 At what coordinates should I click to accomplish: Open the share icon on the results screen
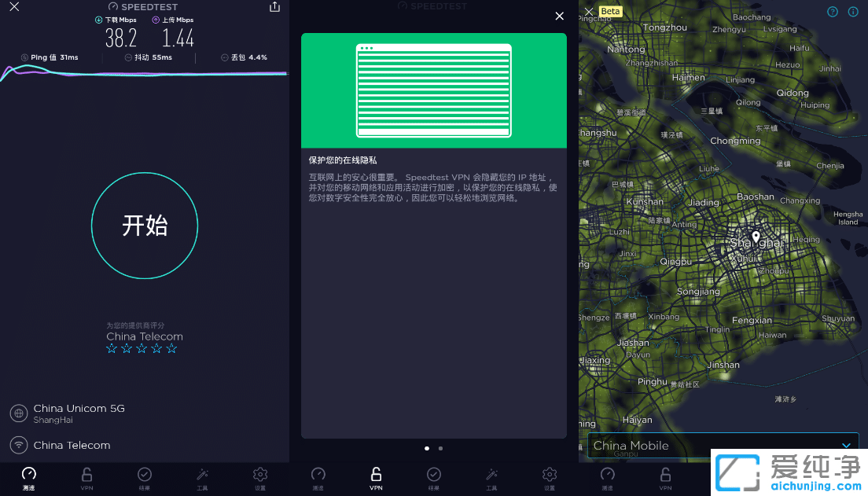[x=274, y=6]
